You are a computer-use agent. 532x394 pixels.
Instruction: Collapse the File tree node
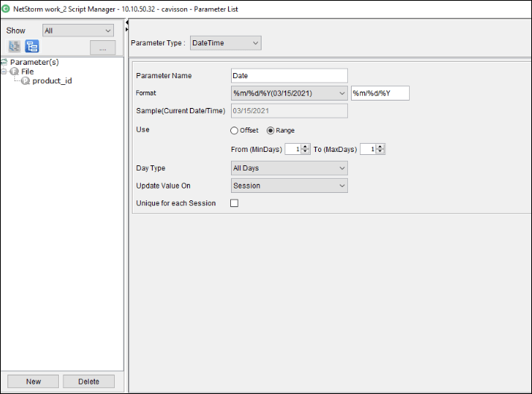(x=4, y=72)
